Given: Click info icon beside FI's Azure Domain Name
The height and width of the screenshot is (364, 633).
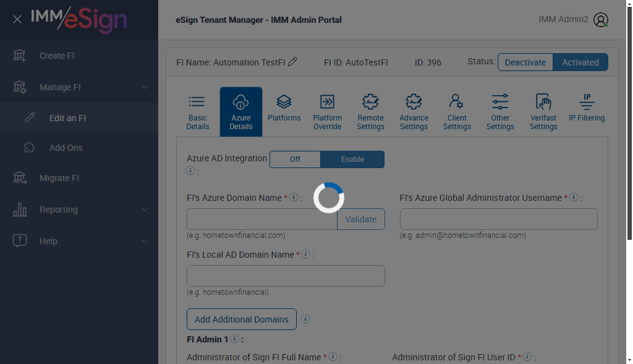Looking at the screenshot, I should pyautogui.click(x=294, y=197).
